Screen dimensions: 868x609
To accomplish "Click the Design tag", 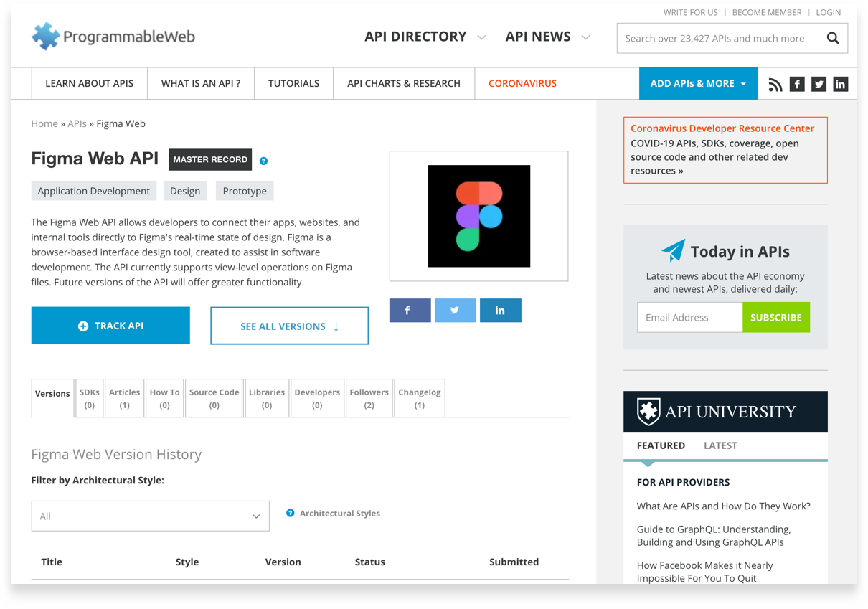I will pos(185,191).
